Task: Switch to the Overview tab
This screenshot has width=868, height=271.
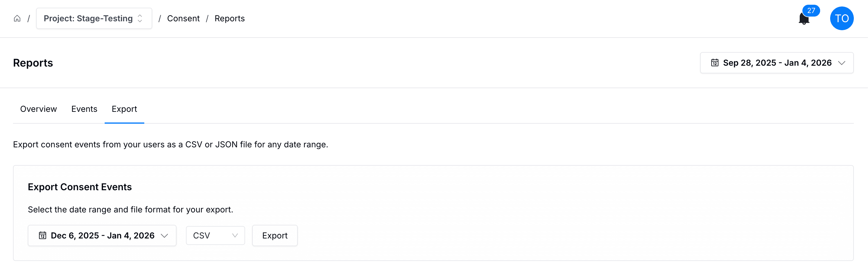Action: coord(38,109)
